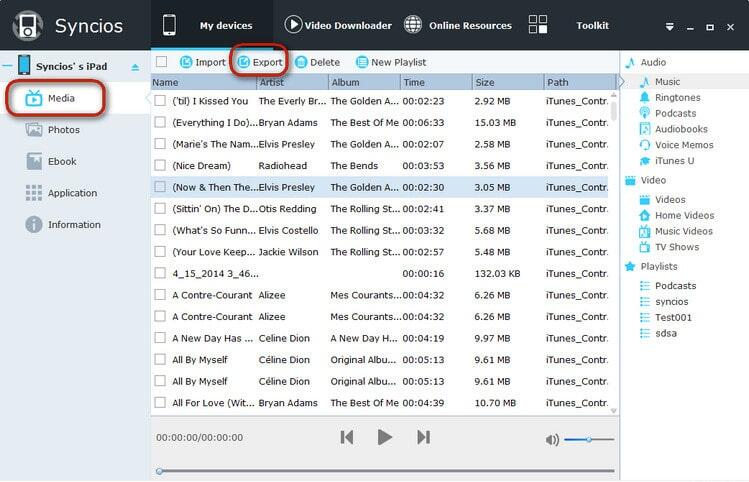The height and width of the screenshot is (482, 749).
Task: Open the Photos section in sidebar
Action: tap(61, 129)
